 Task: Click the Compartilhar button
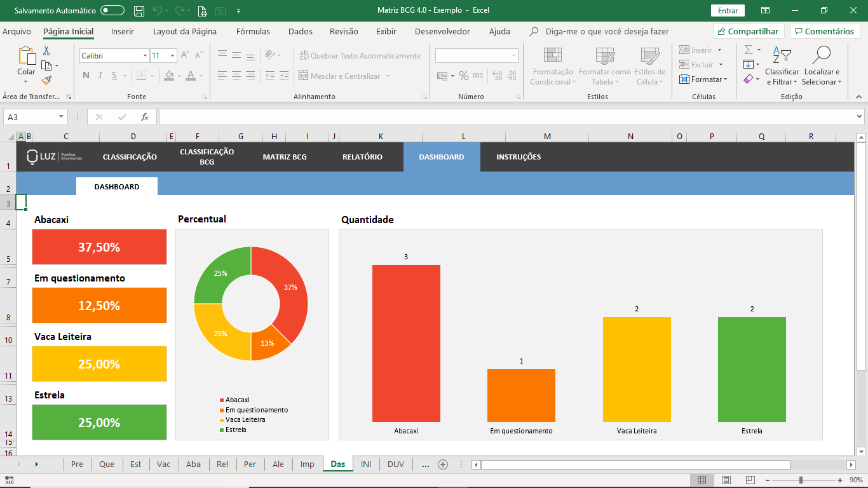point(749,31)
